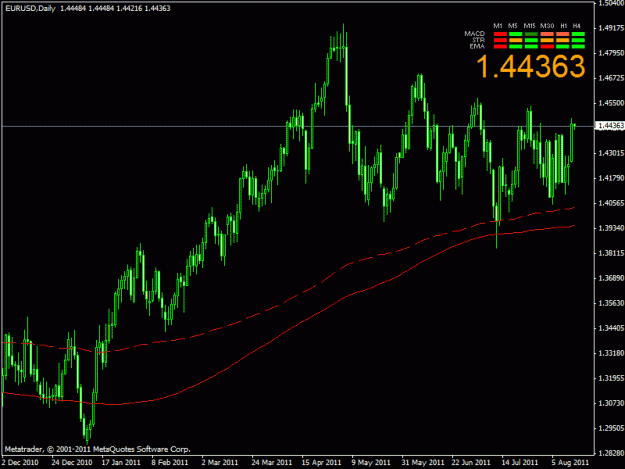Click the 8 Feb 2011 date label
Viewport: 625px width, 469px height.
170,462
